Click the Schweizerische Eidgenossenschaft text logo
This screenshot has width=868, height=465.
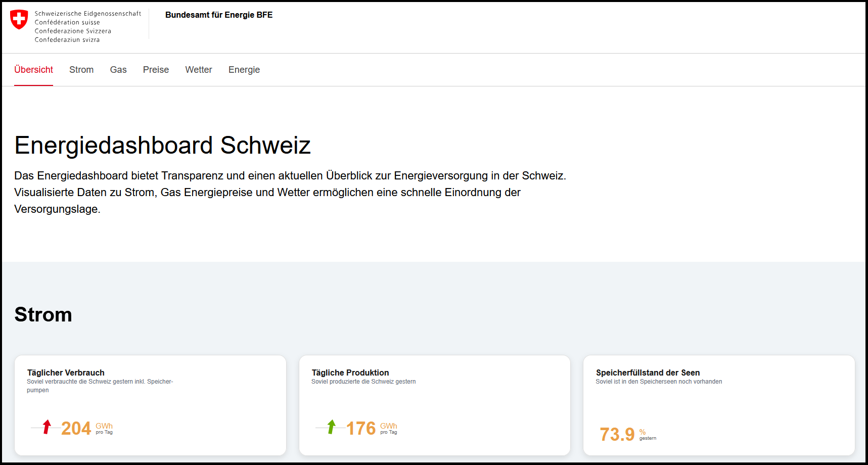[87, 26]
